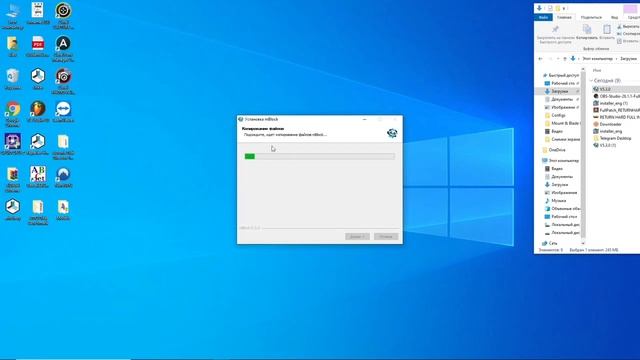This screenshot has width=640, height=360.
Task: Select the Downloader file in Explorer
Action: pyautogui.click(x=607, y=124)
